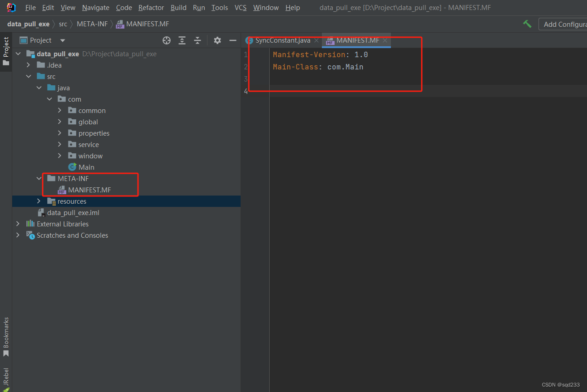The width and height of the screenshot is (587, 392).
Task: Open the Bookmarks side tool window
Action: (6, 337)
